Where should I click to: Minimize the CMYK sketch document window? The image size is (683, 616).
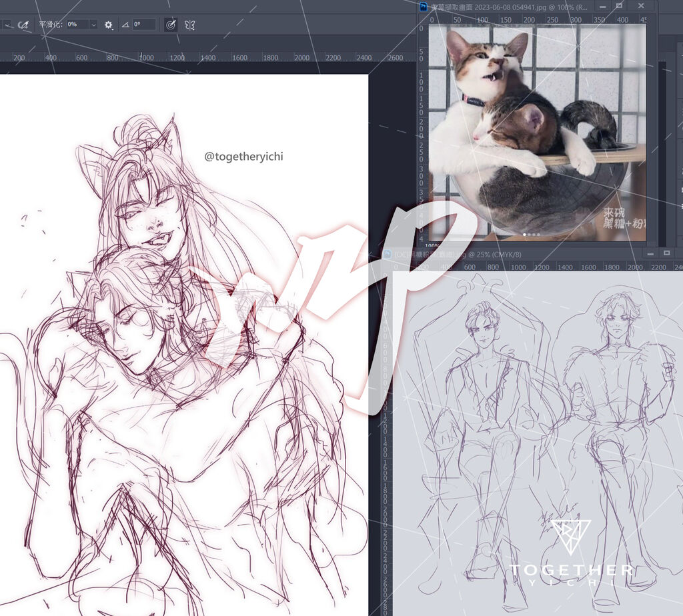651,253
